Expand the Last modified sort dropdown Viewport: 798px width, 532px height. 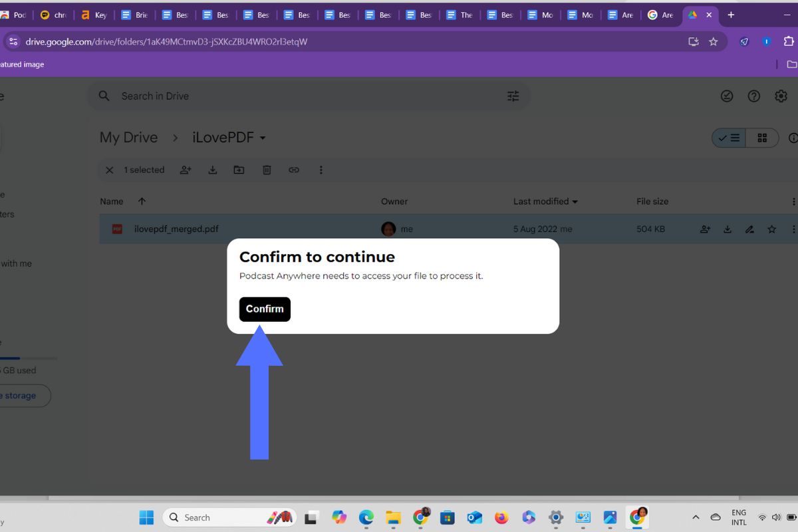pyautogui.click(x=575, y=201)
